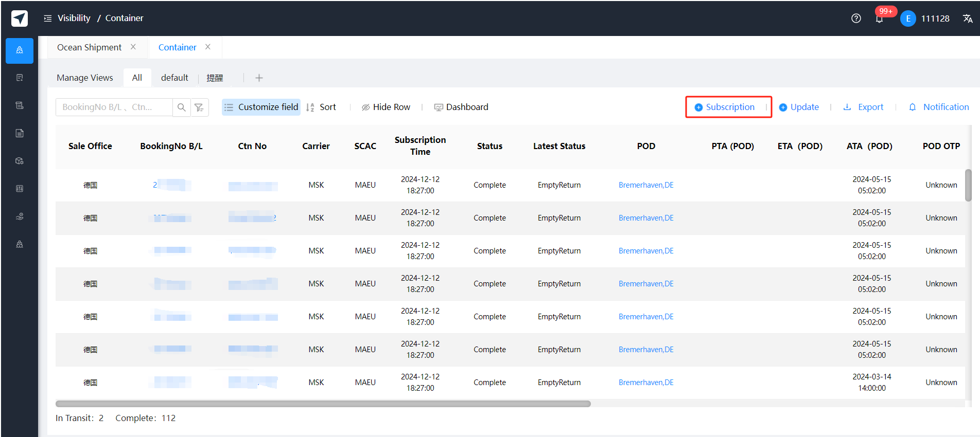Open the third sidebar icon
This screenshot has height=437, width=980.
pyautogui.click(x=20, y=105)
